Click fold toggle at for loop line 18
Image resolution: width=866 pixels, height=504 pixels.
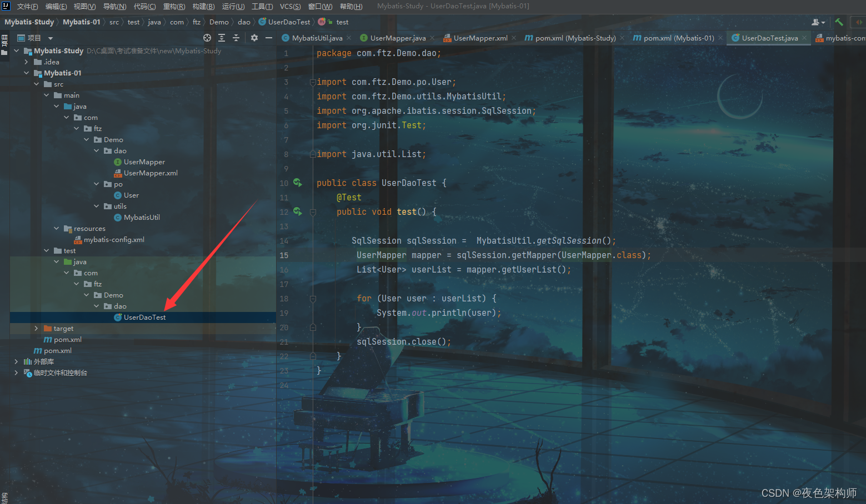click(x=313, y=299)
